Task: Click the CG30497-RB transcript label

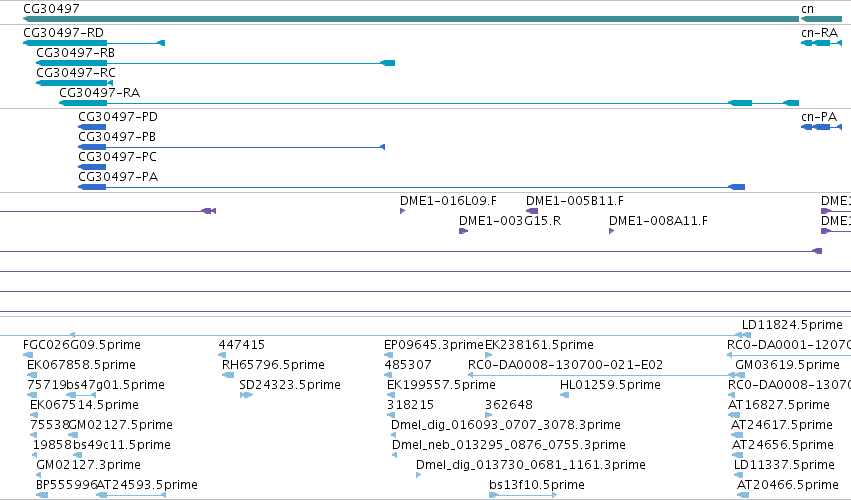Action: coord(75,53)
